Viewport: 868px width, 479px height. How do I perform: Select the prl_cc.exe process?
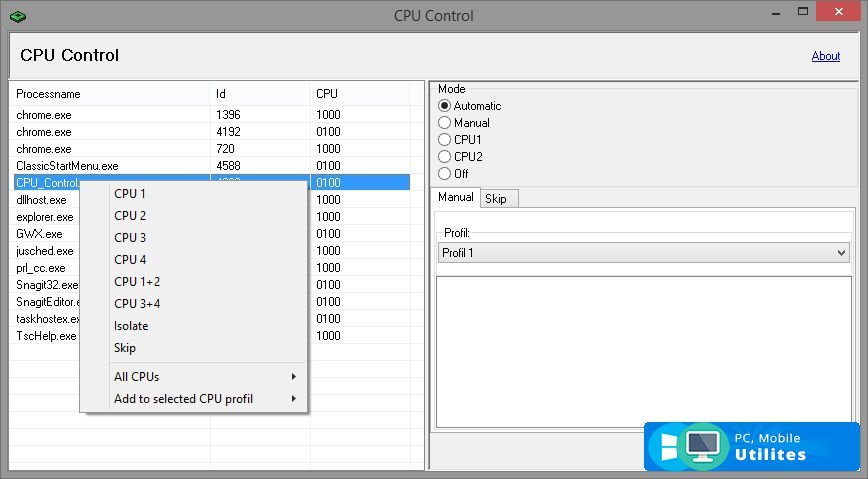pos(41,268)
